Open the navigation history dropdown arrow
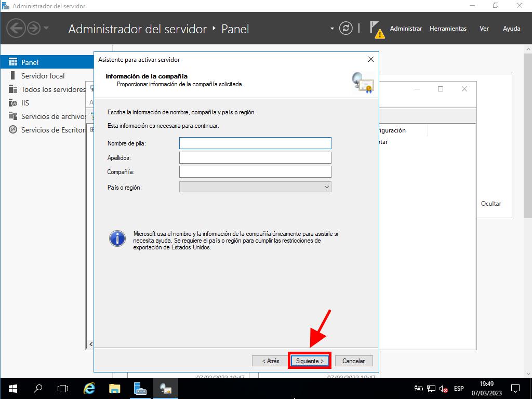The width and height of the screenshot is (532, 399). [46, 28]
